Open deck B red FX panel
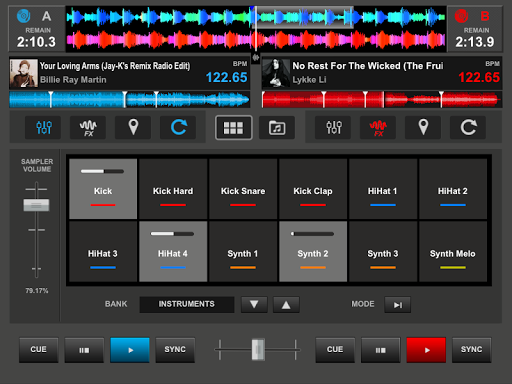This screenshot has width=512, height=384. coord(378,127)
